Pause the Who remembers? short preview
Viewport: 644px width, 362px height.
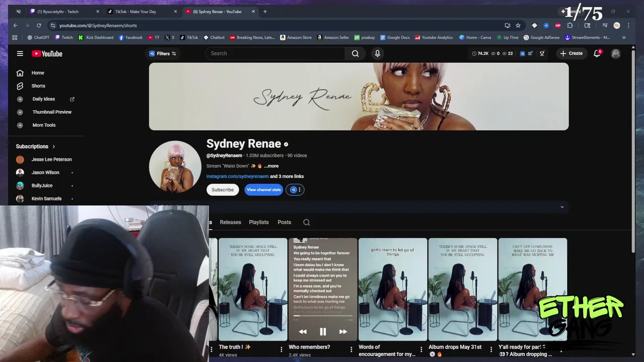[323, 332]
